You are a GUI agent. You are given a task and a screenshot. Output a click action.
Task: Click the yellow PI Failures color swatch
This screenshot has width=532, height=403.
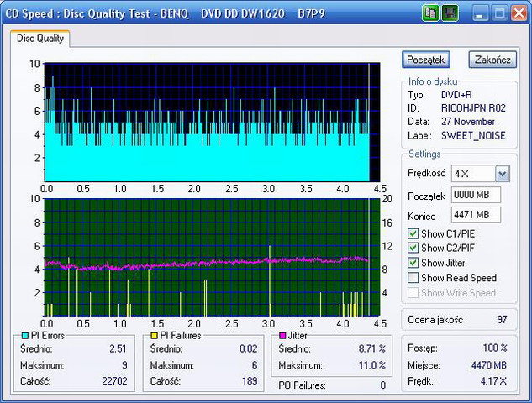tap(155, 336)
